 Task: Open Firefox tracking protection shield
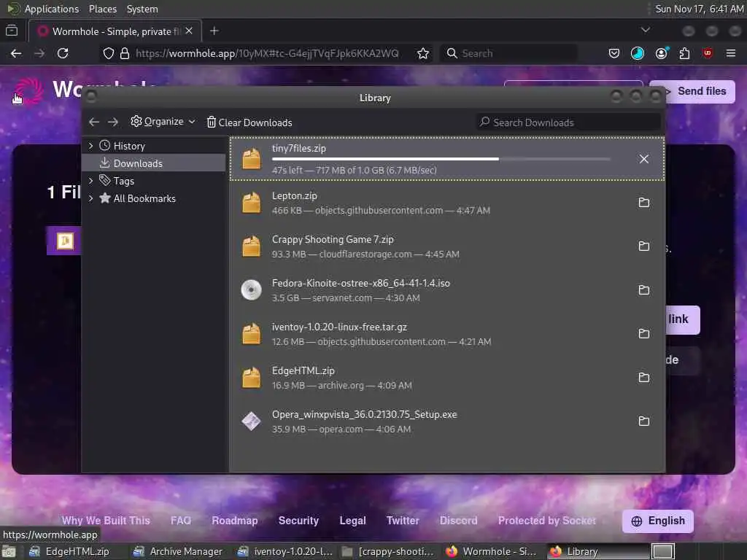click(x=109, y=53)
